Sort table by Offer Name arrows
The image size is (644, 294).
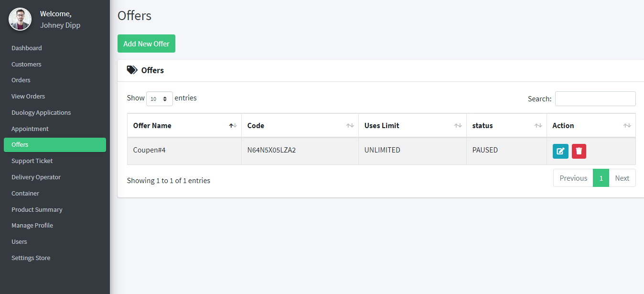233,126
